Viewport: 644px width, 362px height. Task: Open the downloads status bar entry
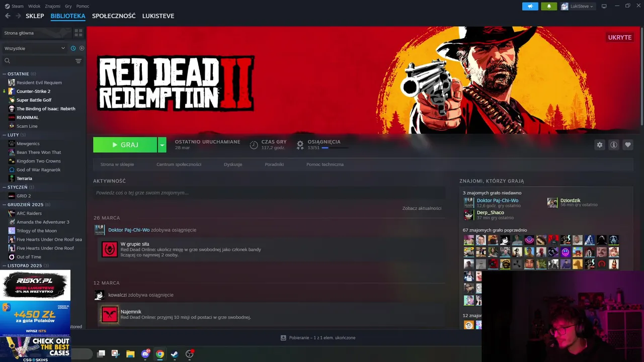point(318,338)
